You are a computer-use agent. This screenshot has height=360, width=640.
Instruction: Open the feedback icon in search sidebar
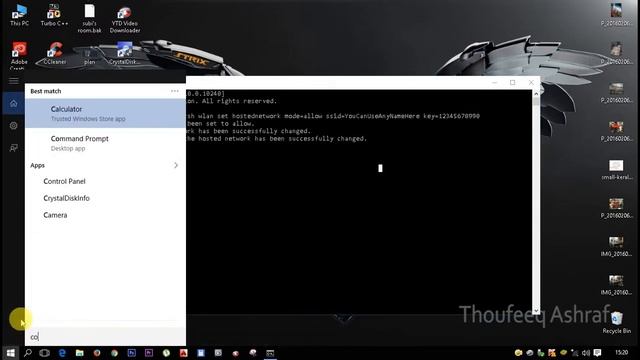(x=13, y=148)
